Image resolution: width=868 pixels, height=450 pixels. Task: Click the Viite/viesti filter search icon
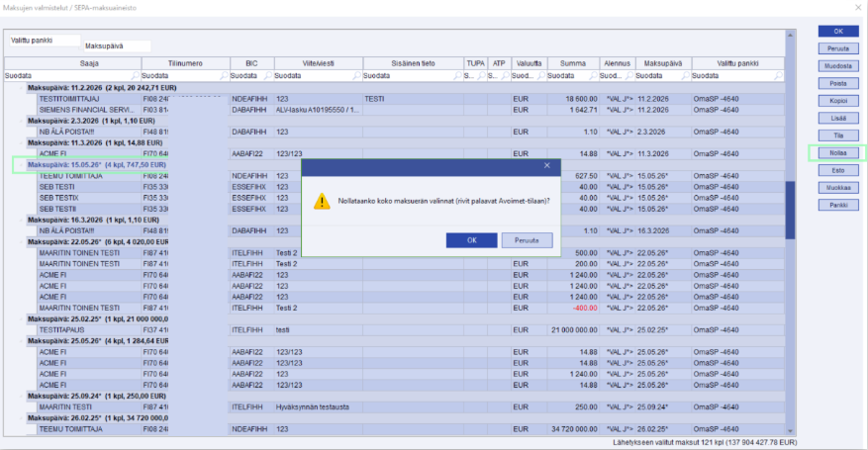[x=357, y=76]
